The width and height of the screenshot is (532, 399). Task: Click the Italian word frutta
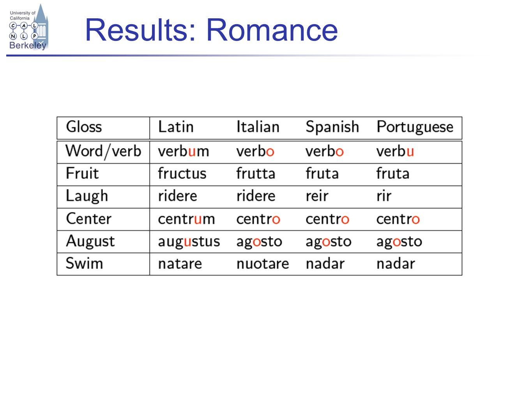[x=256, y=173]
